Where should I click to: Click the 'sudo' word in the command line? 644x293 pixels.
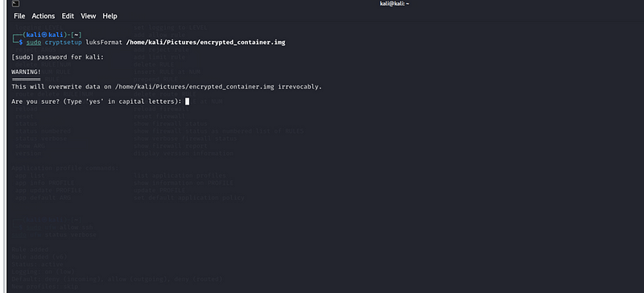[34, 43]
